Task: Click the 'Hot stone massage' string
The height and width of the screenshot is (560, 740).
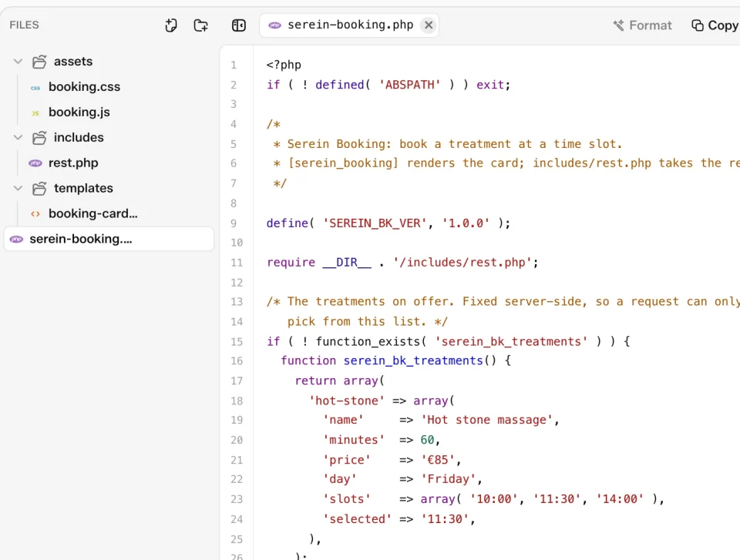Action: tap(486, 420)
